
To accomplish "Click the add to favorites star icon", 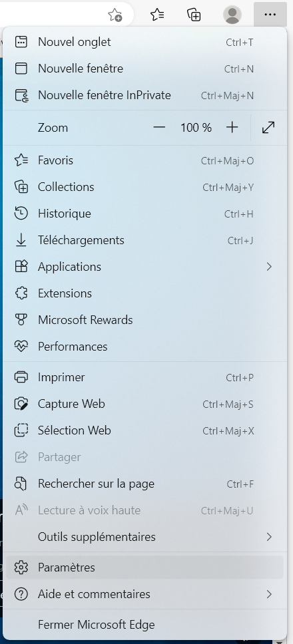I will click(115, 15).
